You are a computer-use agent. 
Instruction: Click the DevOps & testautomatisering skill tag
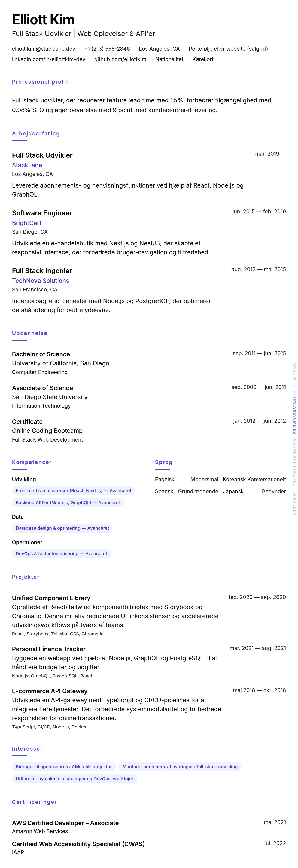[61, 554]
